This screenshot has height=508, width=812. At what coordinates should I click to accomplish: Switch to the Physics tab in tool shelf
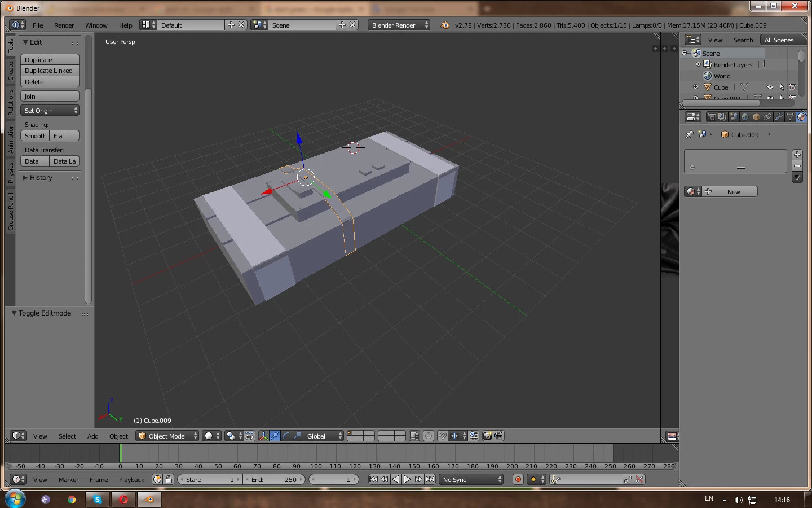10,172
